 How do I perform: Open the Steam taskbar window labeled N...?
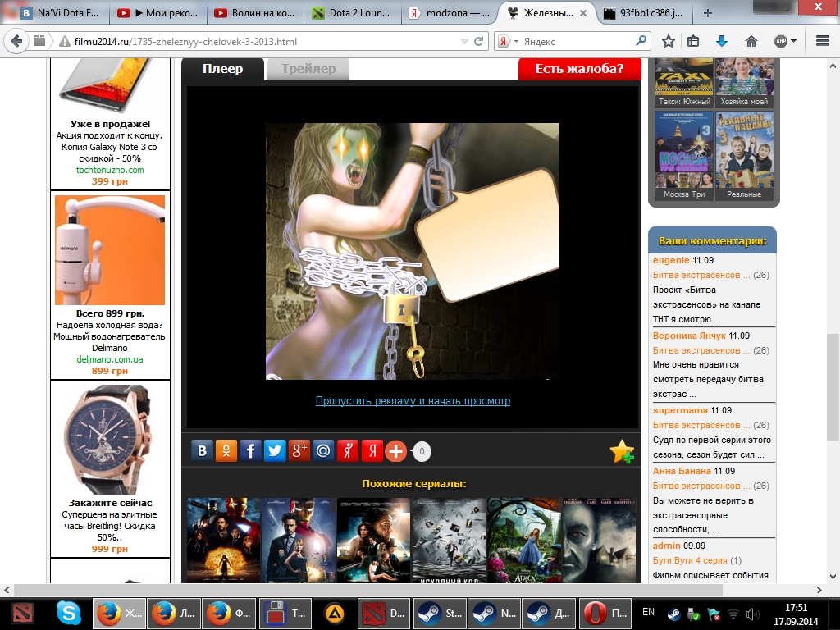pyautogui.click(x=495, y=613)
